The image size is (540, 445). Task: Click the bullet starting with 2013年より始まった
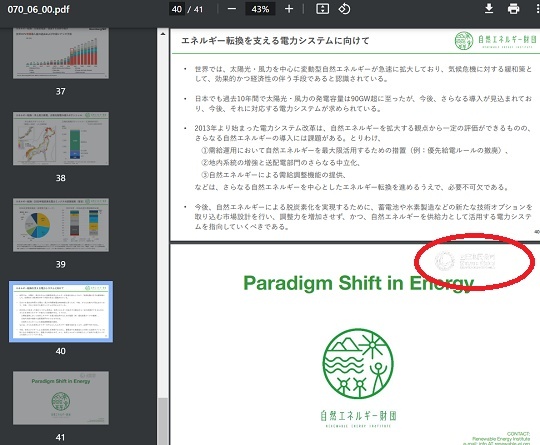pos(363,133)
